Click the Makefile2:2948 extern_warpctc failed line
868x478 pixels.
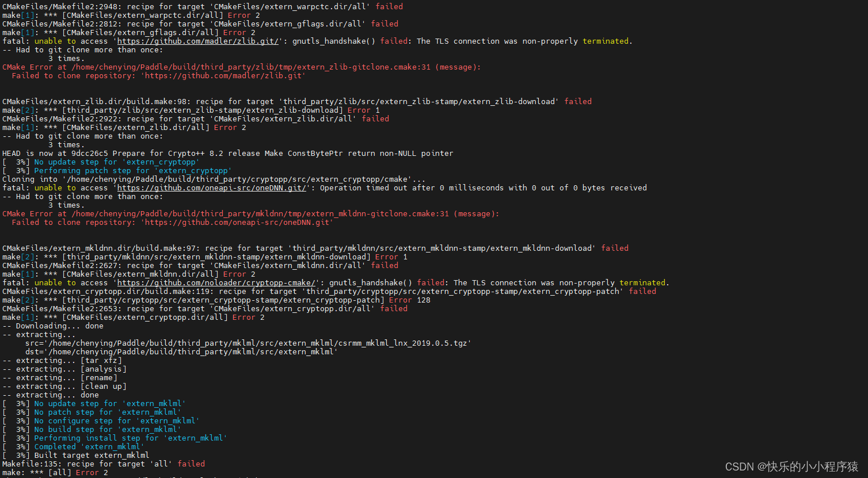click(203, 7)
